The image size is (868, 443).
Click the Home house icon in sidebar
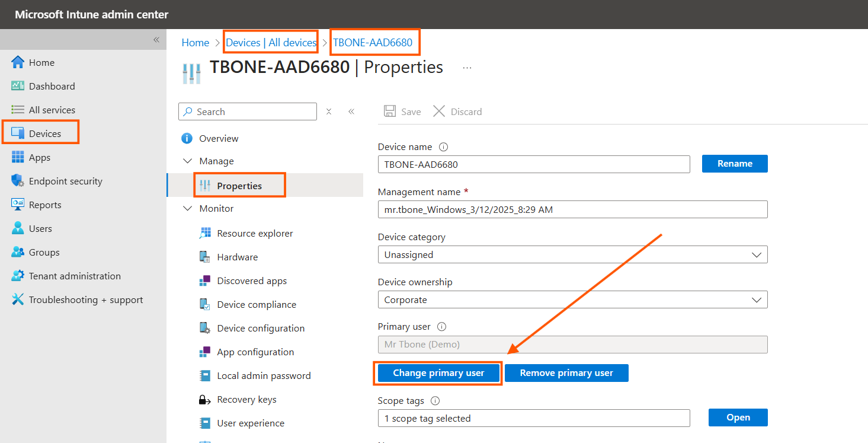[18, 62]
